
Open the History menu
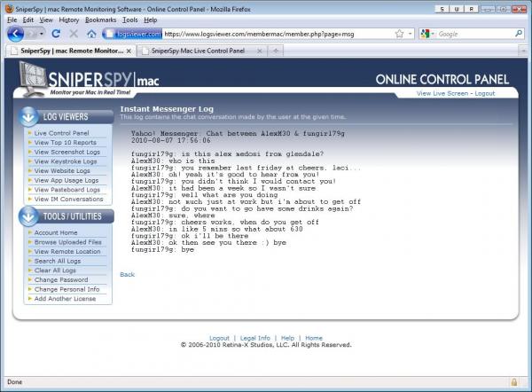(x=69, y=20)
